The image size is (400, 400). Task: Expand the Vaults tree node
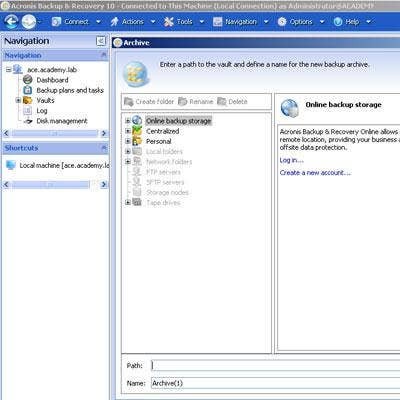pyautogui.click(x=18, y=100)
